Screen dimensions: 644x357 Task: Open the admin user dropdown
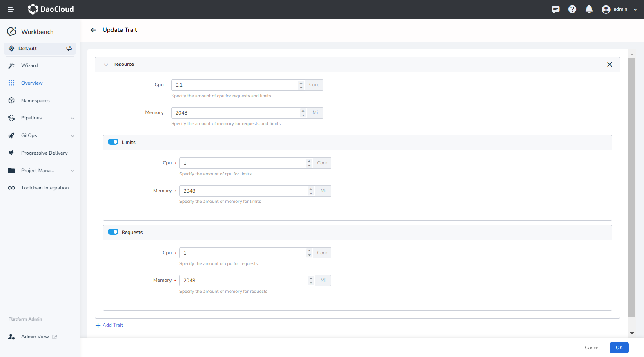pos(619,9)
